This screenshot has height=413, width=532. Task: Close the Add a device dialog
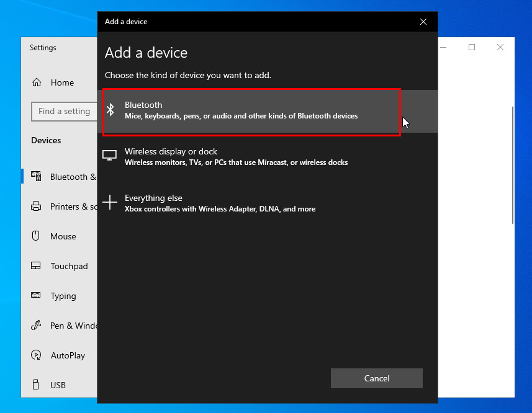[x=423, y=22]
